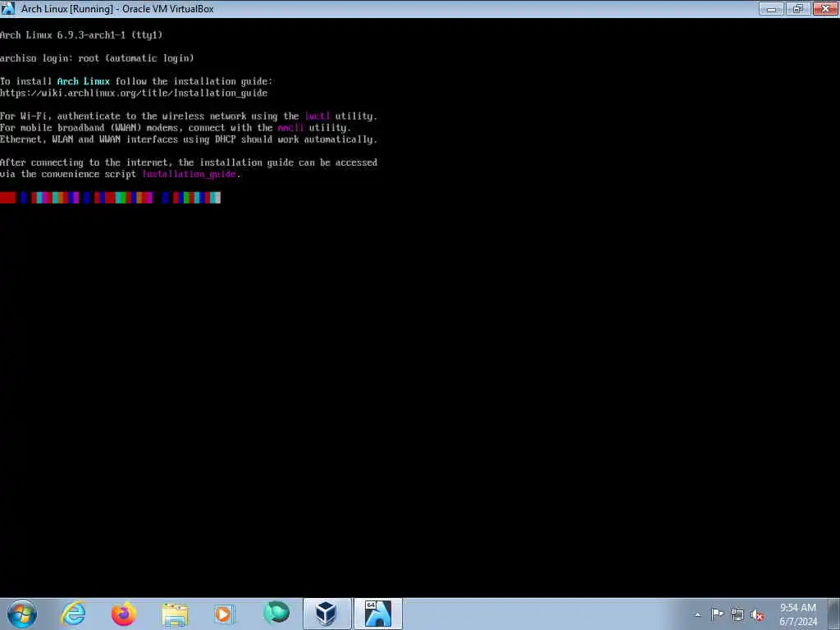Switch to VirtualBox Manager taskbar button
Image resolution: width=840 pixels, height=630 pixels.
[326, 614]
